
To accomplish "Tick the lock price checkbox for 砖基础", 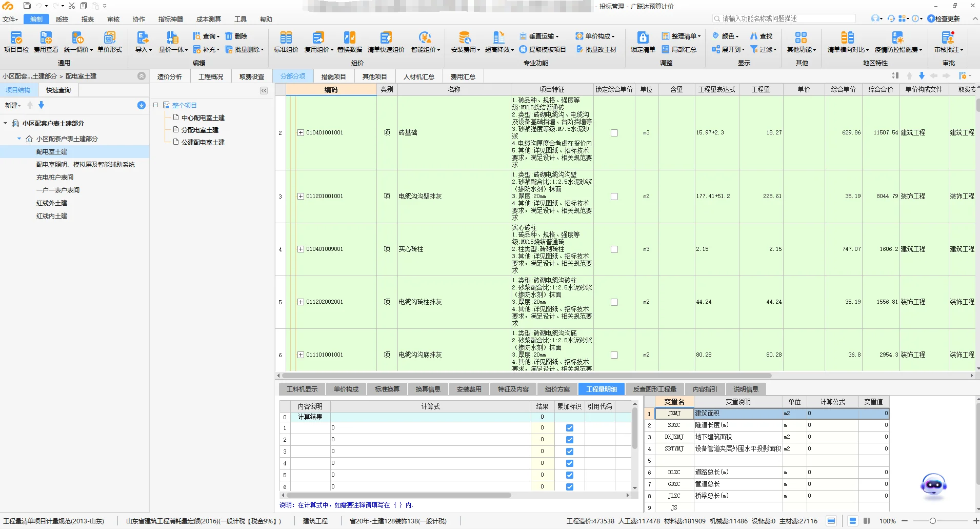I will [x=614, y=133].
